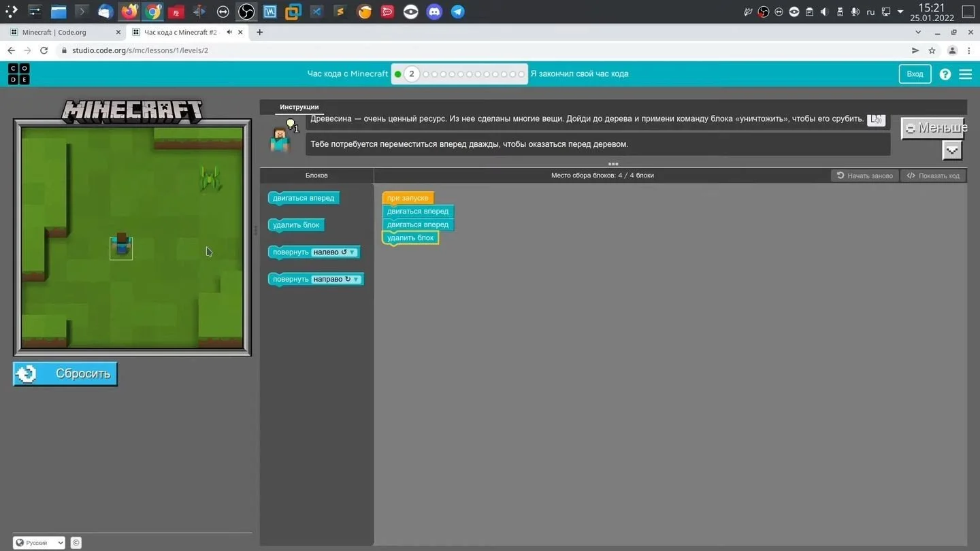
Task: Open the Chrome profile avatar
Action: (952, 50)
